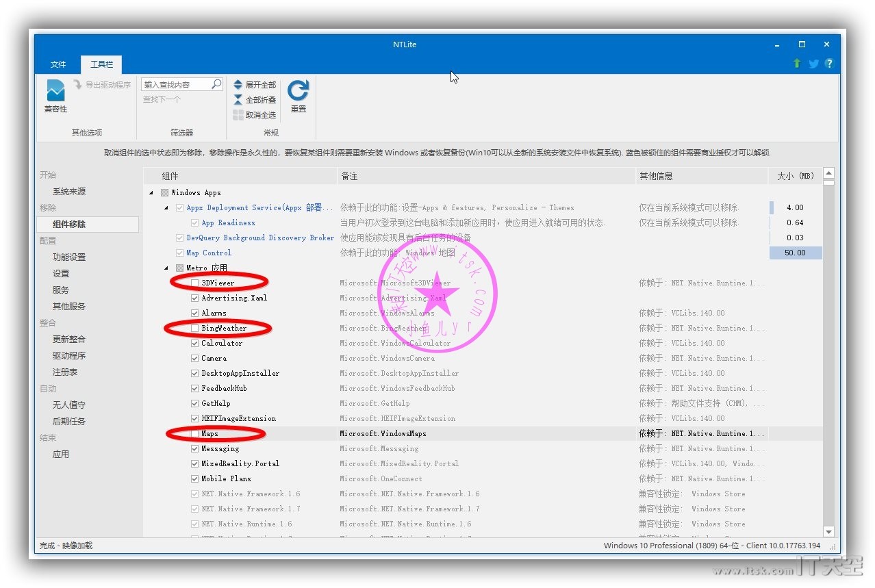Open 设置 in sidebar
This screenshot has height=588, width=875.
pyautogui.click(x=61, y=274)
